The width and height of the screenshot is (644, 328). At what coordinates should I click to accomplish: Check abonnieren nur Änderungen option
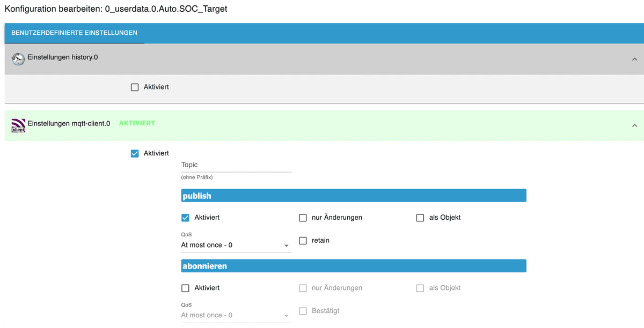pyautogui.click(x=303, y=288)
